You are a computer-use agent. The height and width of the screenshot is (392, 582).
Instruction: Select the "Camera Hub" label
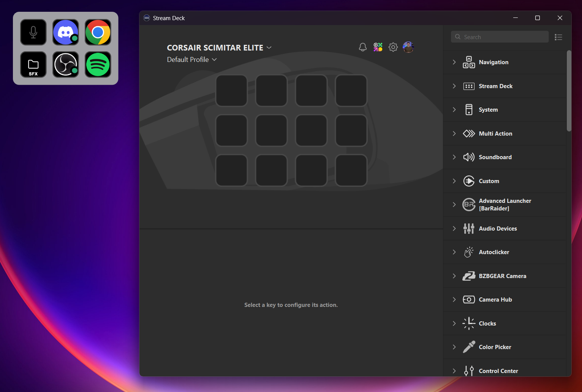(x=495, y=300)
